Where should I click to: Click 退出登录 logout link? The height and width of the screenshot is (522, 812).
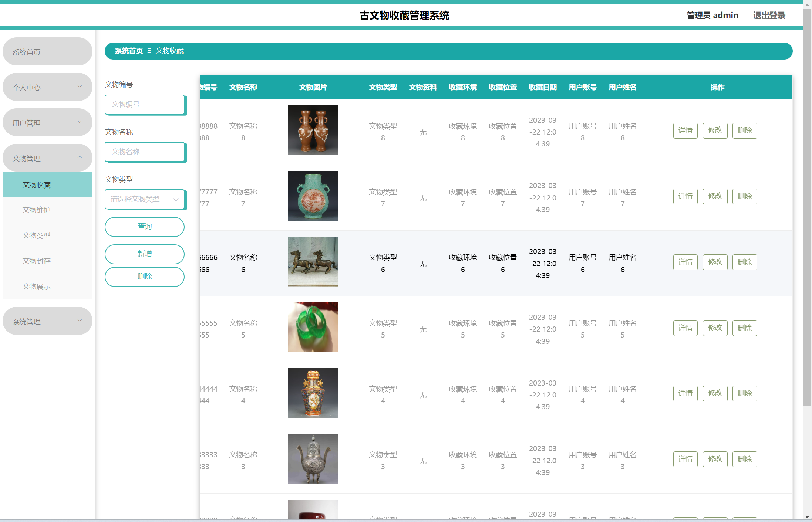769,16
